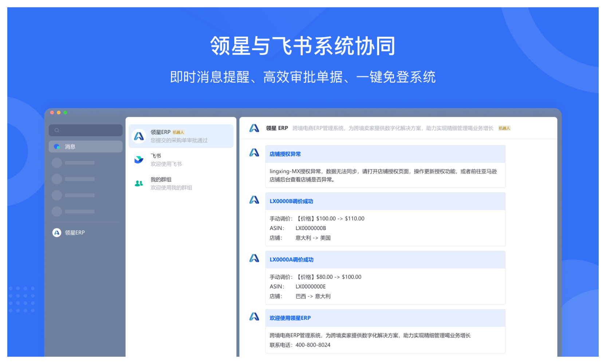
Task: Click the 领星ERP logo icon in sidebar
Action: tap(57, 233)
